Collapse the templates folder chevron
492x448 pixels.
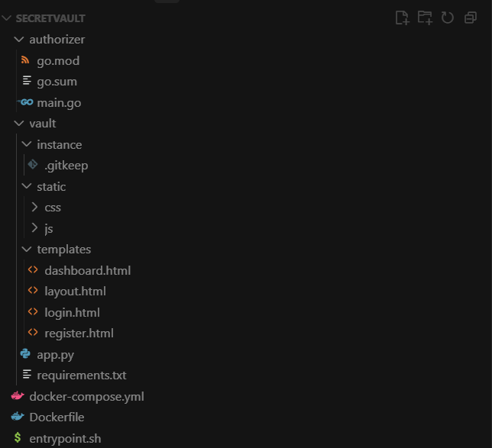(26, 250)
